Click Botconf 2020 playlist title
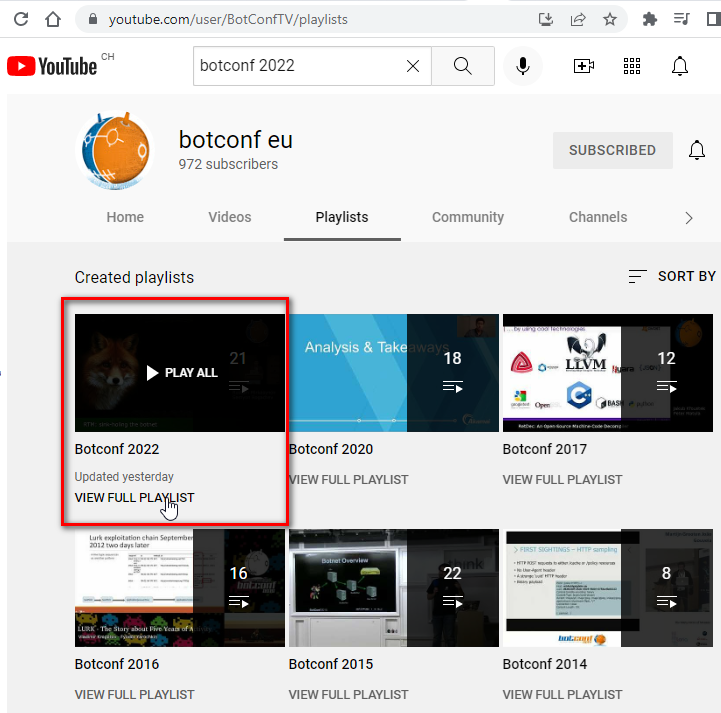This screenshot has height=713, width=721. point(331,449)
